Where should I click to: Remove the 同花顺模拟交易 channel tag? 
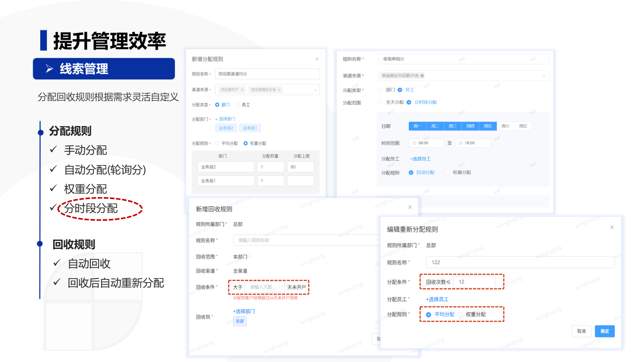280,90
